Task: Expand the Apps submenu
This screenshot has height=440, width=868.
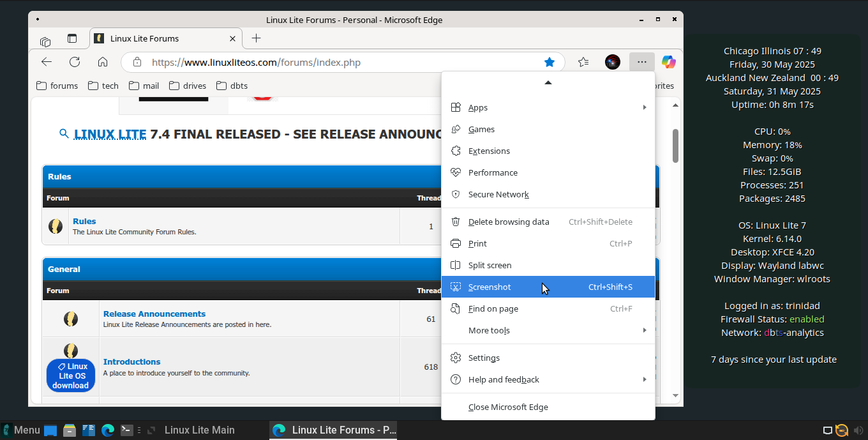Action: [x=548, y=107]
